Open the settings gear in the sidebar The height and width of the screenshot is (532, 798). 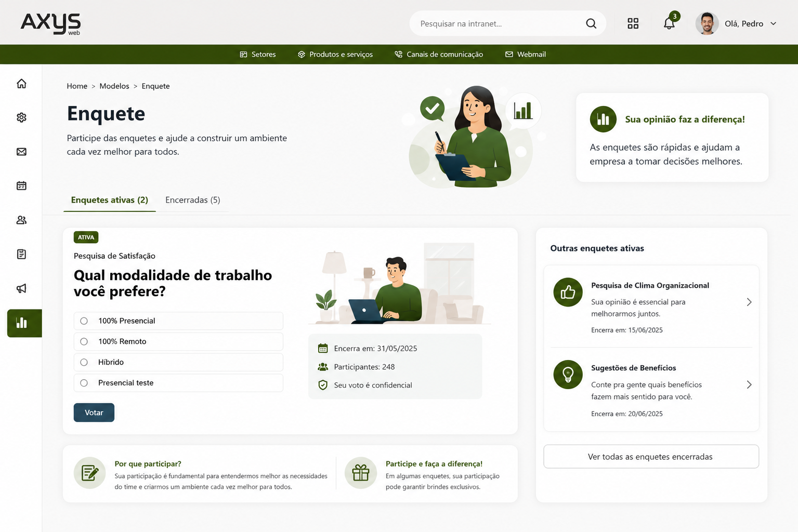[21, 117]
